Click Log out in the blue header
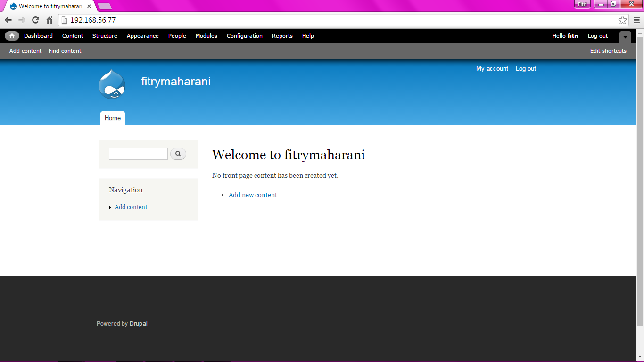 526,69
